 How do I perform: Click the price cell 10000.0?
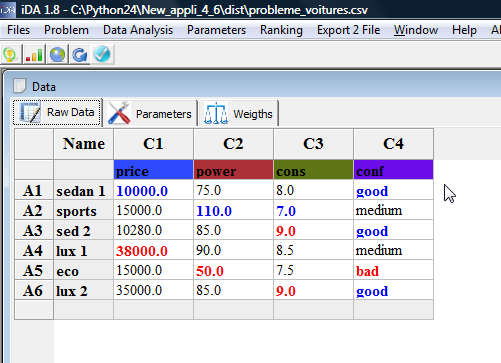pos(154,190)
